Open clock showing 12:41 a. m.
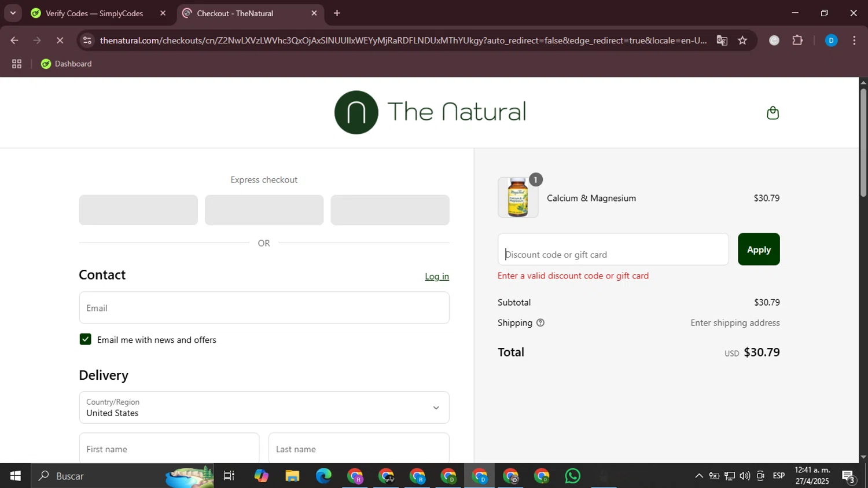Image resolution: width=868 pixels, height=488 pixels. click(812, 476)
